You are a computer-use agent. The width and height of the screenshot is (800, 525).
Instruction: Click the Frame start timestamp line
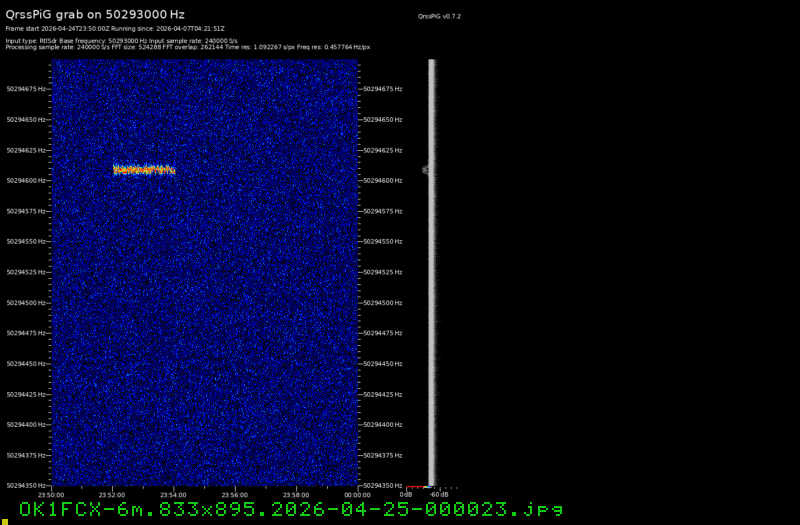[115, 30]
